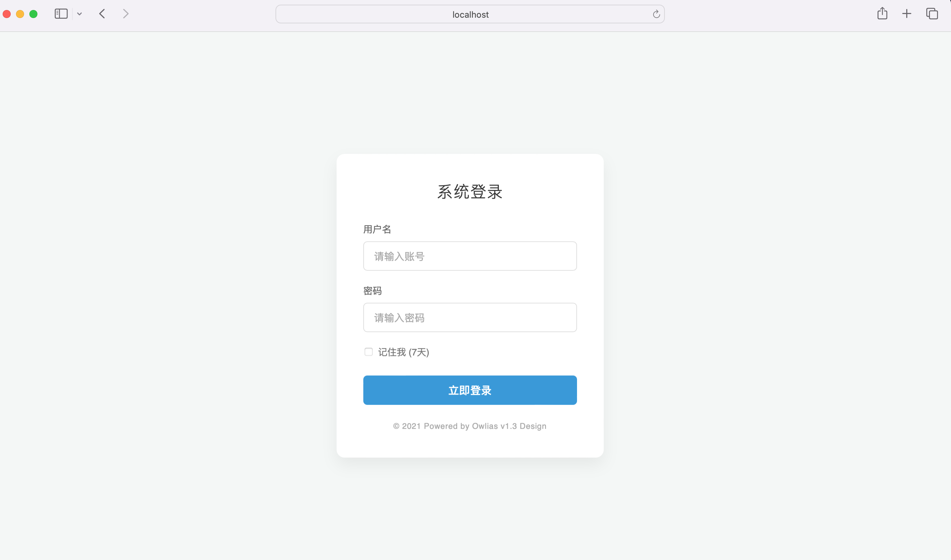The height and width of the screenshot is (560, 951).
Task: Show the tab overview
Action: pyautogui.click(x=932, y=14)
